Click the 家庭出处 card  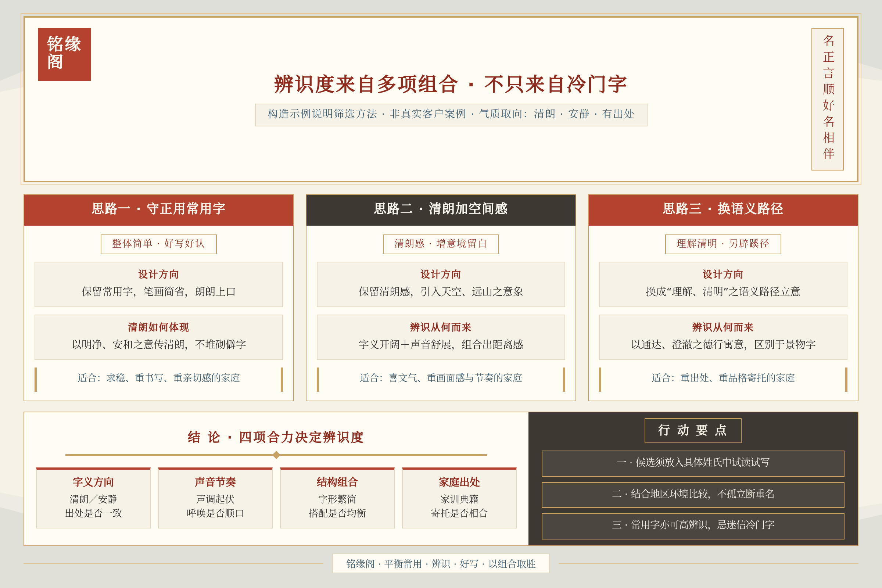[459, 498]
